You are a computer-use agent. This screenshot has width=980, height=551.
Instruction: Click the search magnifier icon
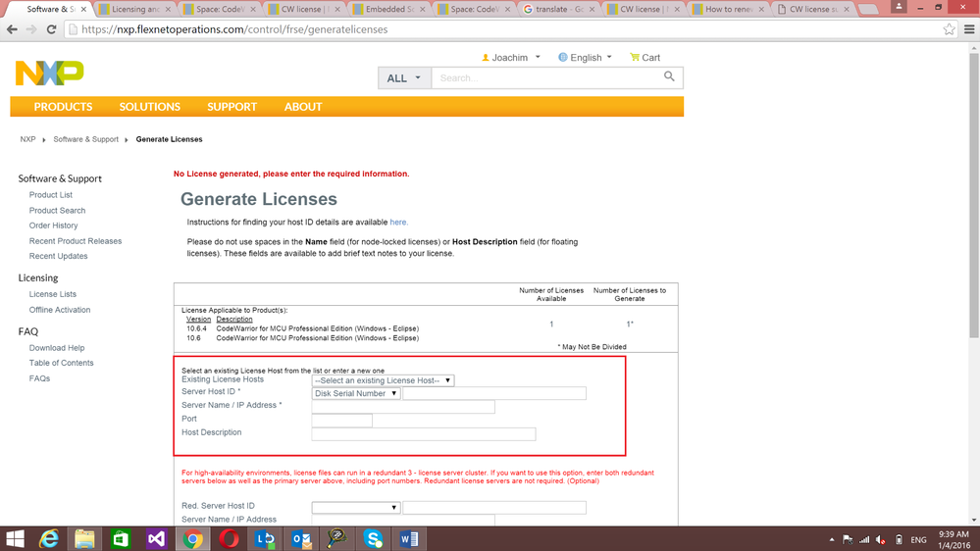tap(669, 76)
